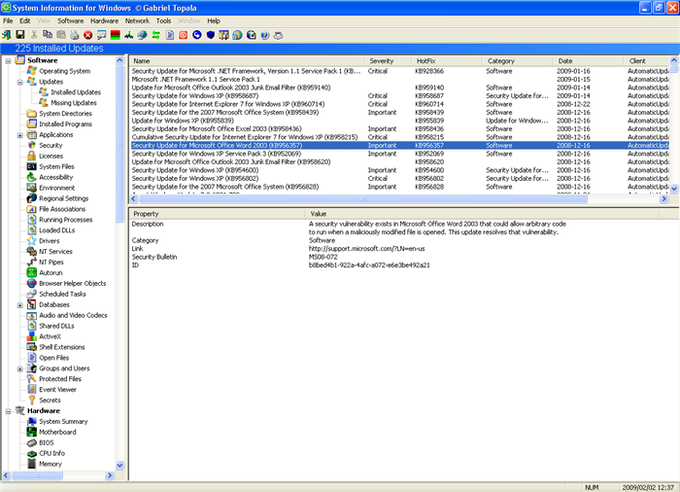Image resolution: width=680 pixels, height=492 pixels.
Task: Select Windows XP Service Pack 3 (KB952069) row
Action: (400, 154)
